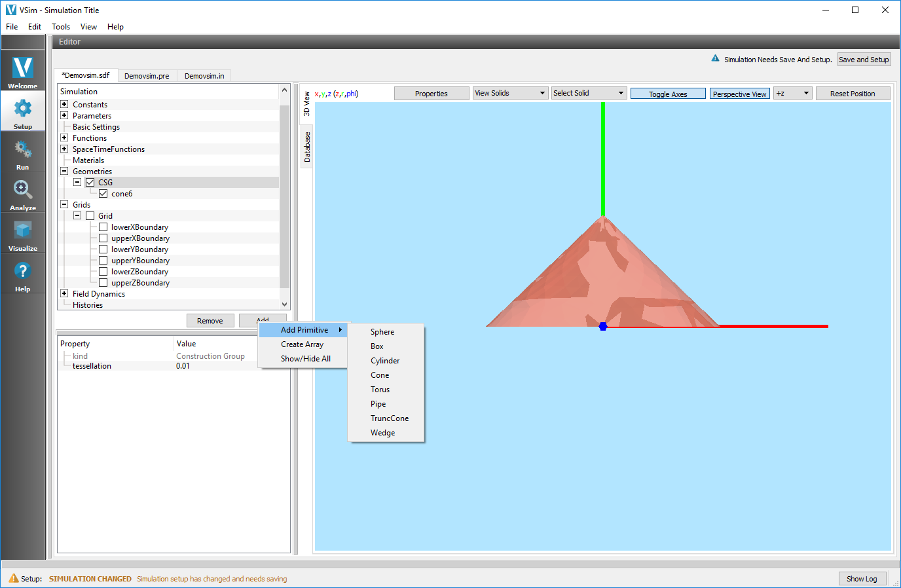Click the Setup gear icon

point(23,108)
